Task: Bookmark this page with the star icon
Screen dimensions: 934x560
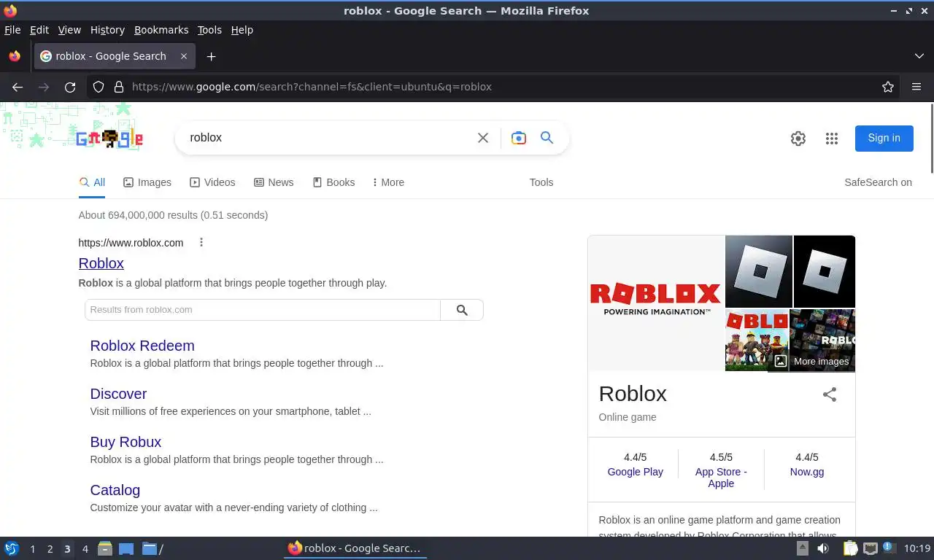Action: click(x=888, y=87)
